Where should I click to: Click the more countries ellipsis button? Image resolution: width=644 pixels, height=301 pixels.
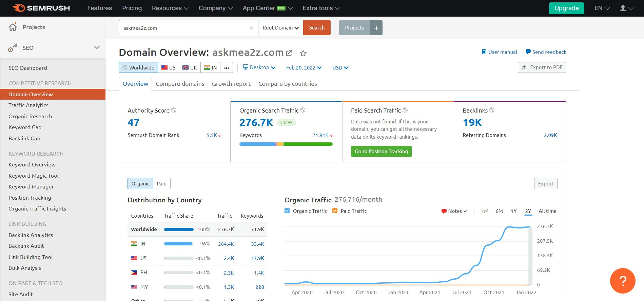pyautogui.click(x=227, y=67)
